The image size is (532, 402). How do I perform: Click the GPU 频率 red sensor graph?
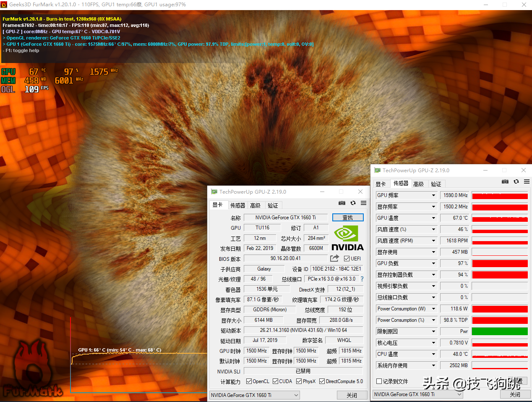500,195
